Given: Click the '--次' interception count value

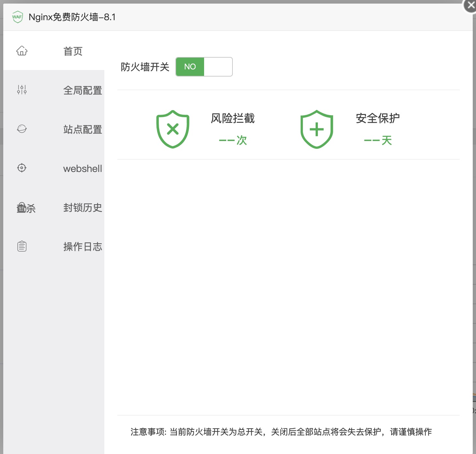Looking at the screenshot, I should pos(233,140).
